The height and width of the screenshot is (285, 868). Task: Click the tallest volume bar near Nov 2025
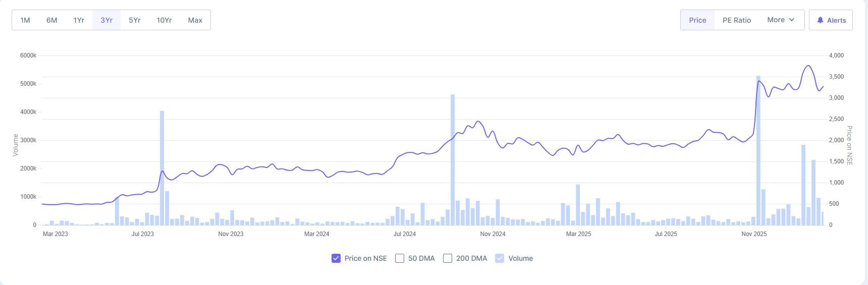[758, 151]
